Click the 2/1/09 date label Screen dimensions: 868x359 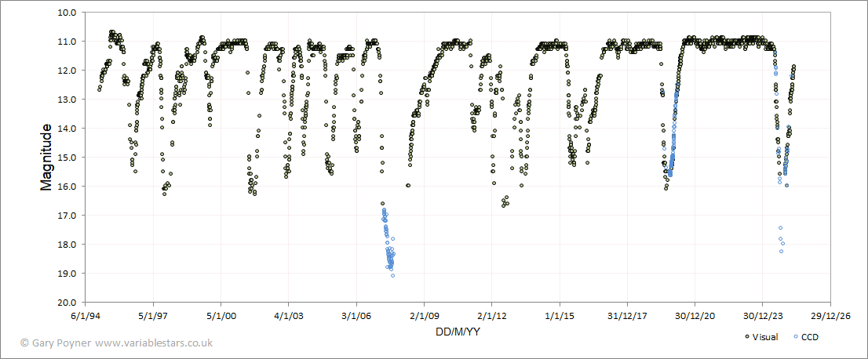point(424,317)
